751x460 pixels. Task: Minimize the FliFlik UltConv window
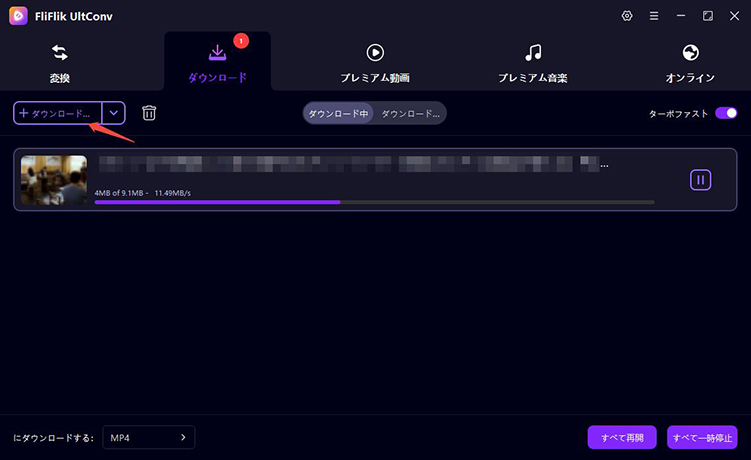pos(681,16)
